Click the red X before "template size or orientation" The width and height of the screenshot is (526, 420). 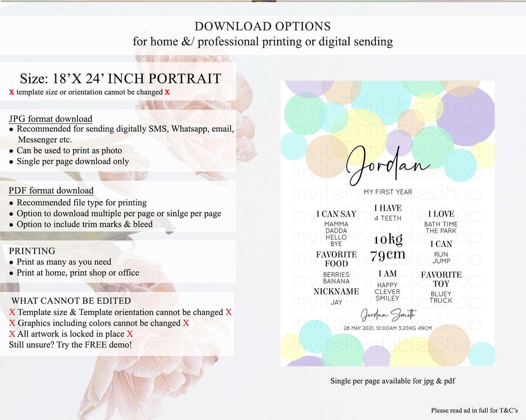tap(12, 92)
